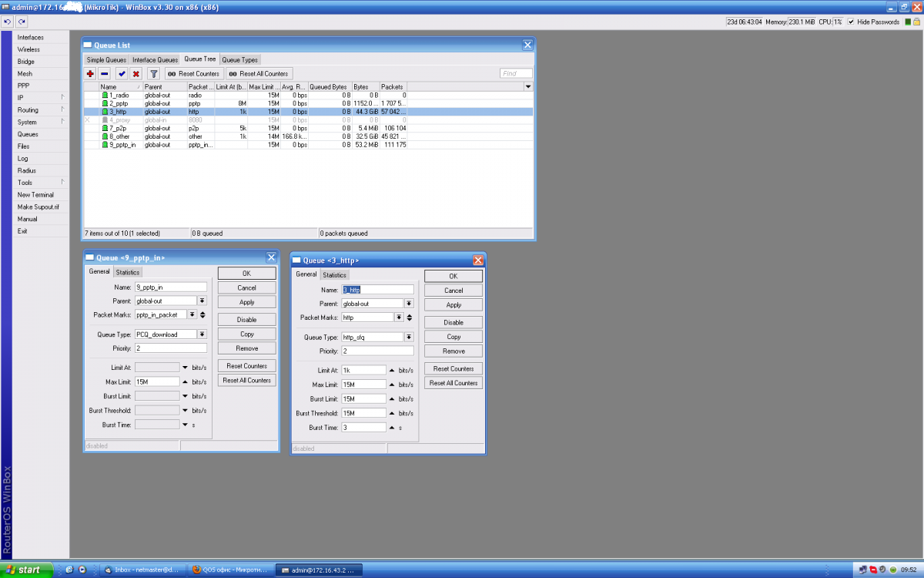Switch to the Simple Queues tab

tap(105, 59)
